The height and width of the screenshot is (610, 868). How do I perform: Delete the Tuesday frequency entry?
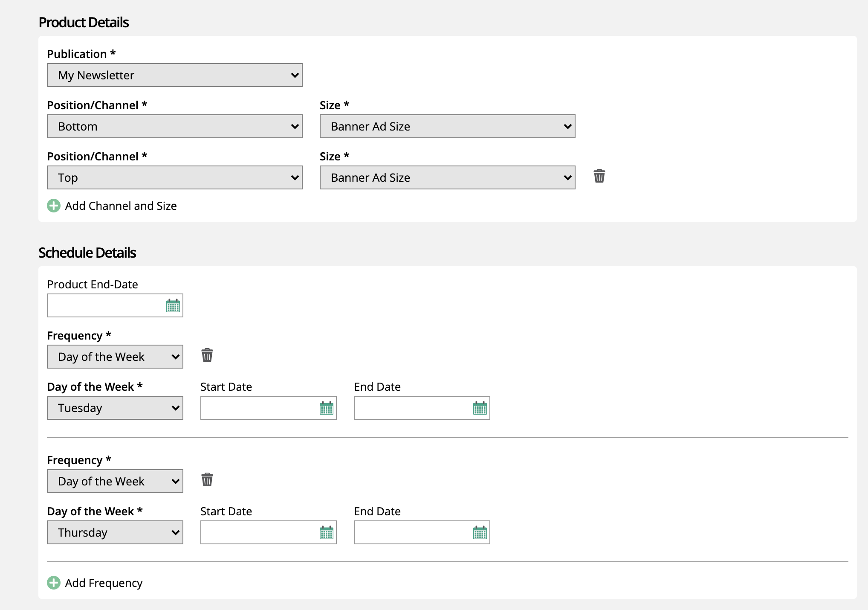coord(207,355)
